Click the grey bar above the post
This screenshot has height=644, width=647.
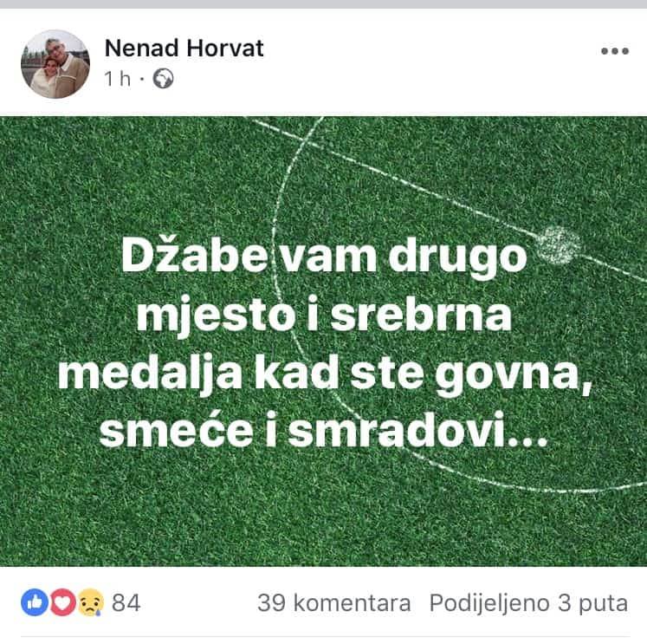324,4
